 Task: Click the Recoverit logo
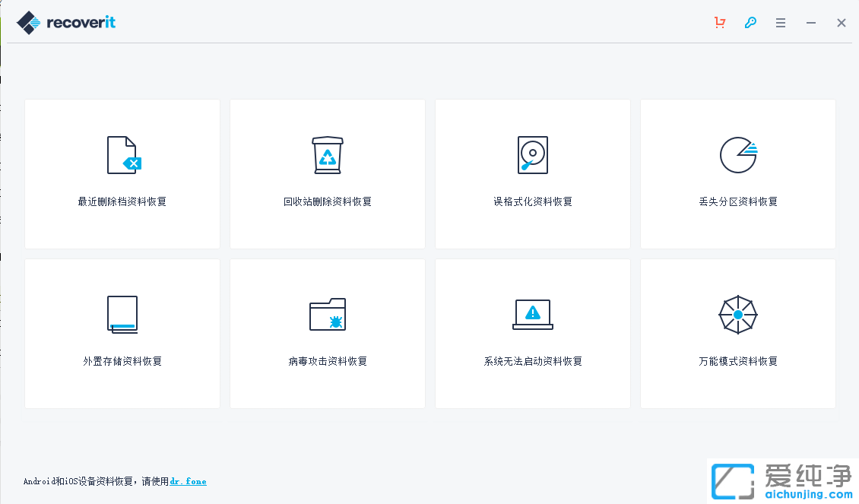[x=66, y=23]
